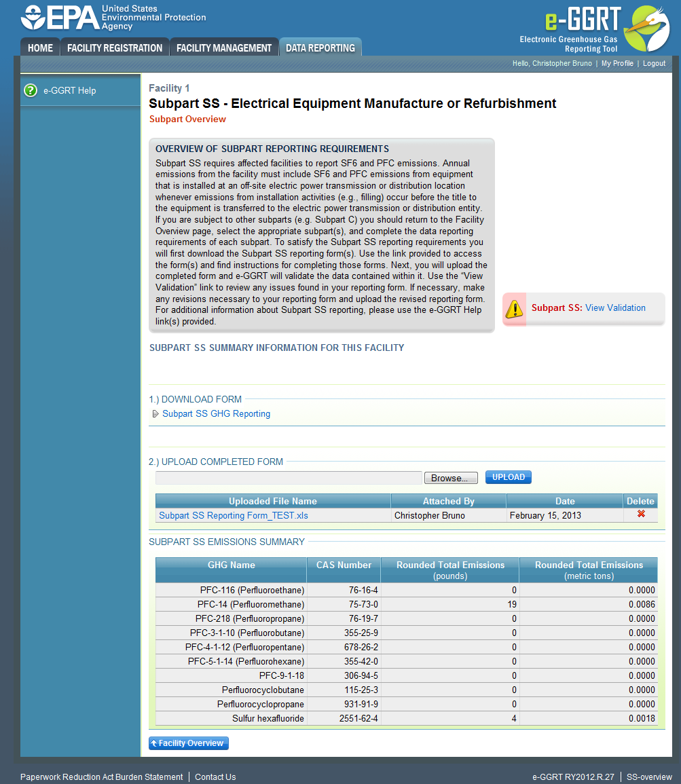Click the Subpart Overview red heading
Image resolution: width=681 pixels, height=784 pixels.
coord(187,119)
